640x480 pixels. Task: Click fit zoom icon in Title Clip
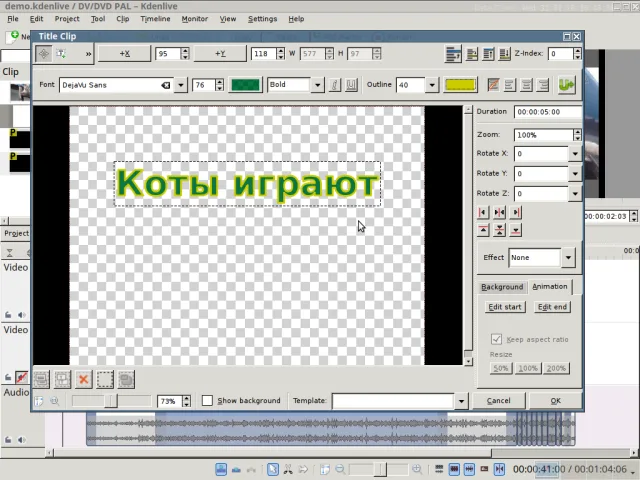[39, 401]
